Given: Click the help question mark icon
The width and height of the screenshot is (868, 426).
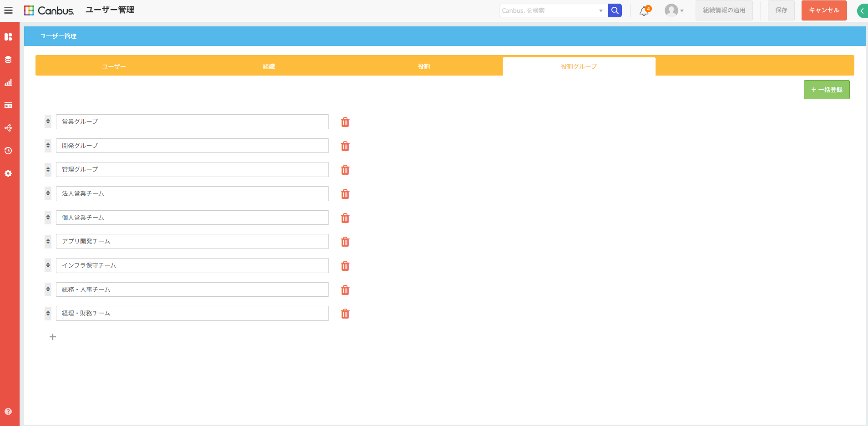Looking at the screenshot, I should pyautogui.click(x=8, y=411).
